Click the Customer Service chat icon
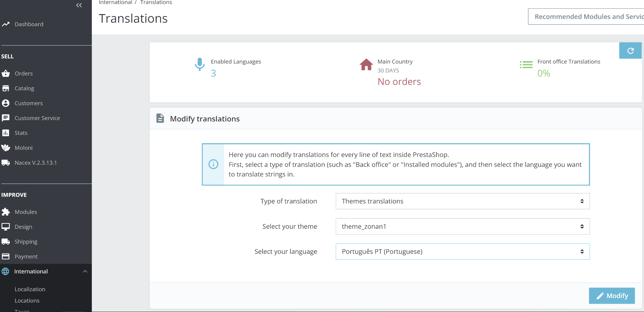The image size is (644, 312). [x=5, y=118]
